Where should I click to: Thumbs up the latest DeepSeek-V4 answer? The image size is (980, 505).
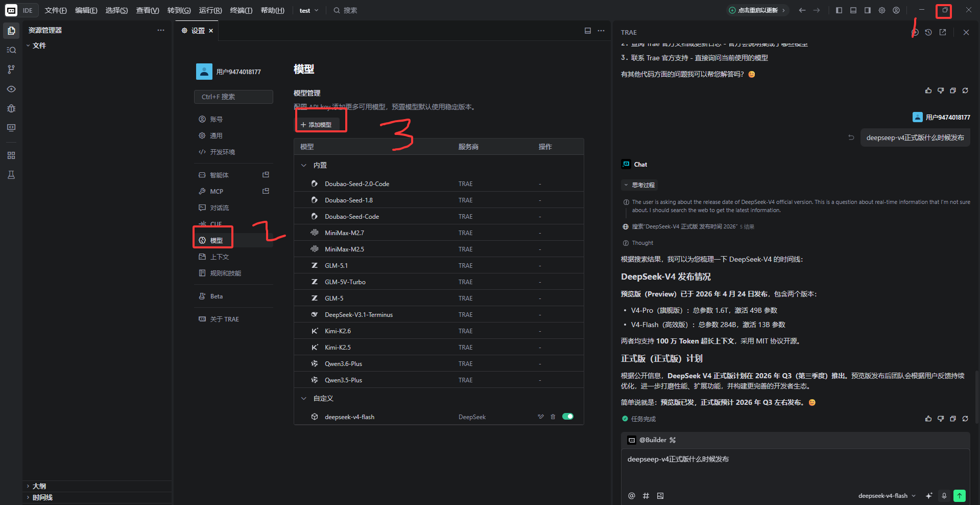coord(928,419)
